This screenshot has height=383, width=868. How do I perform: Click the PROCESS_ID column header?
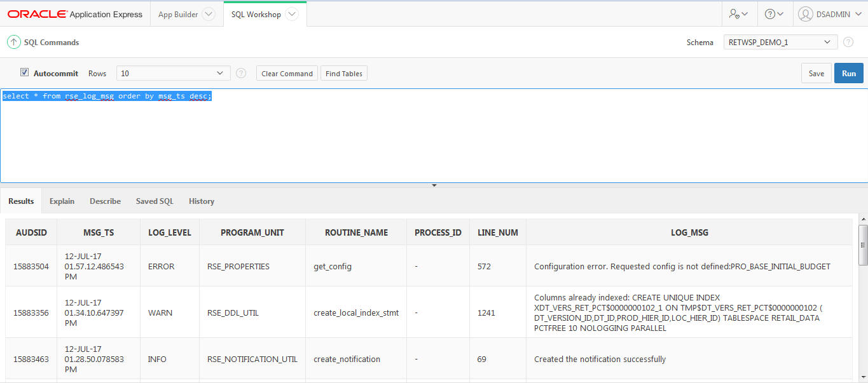click(438, 232)
